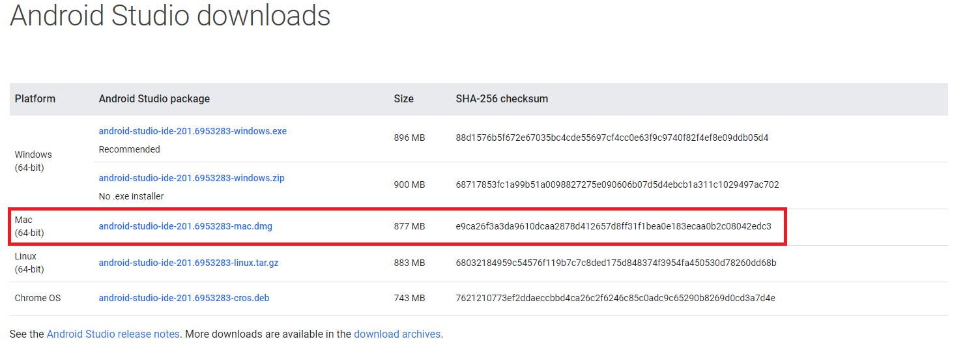Click the Platform column header
980x352 pixels.
pyautogui.click(x=35, y=99)
